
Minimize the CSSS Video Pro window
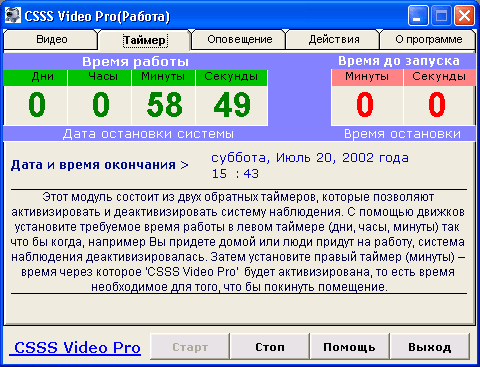coord(418,16)
